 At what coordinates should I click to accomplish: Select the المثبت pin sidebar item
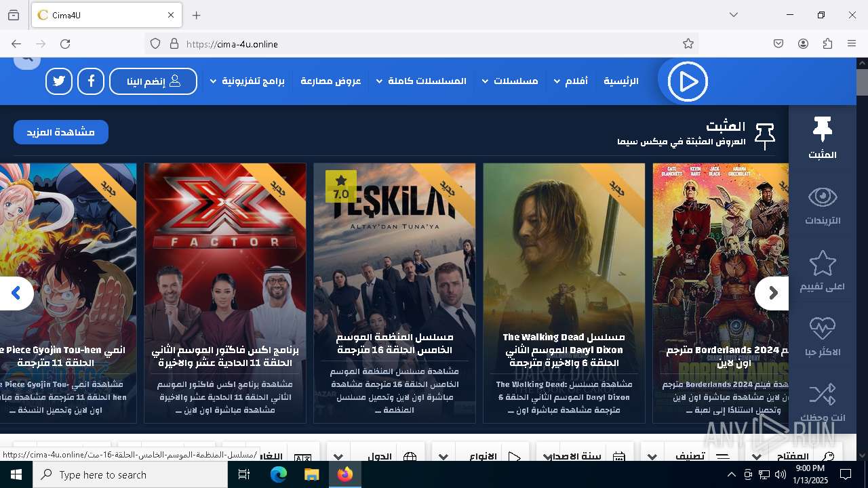(822, 138)
